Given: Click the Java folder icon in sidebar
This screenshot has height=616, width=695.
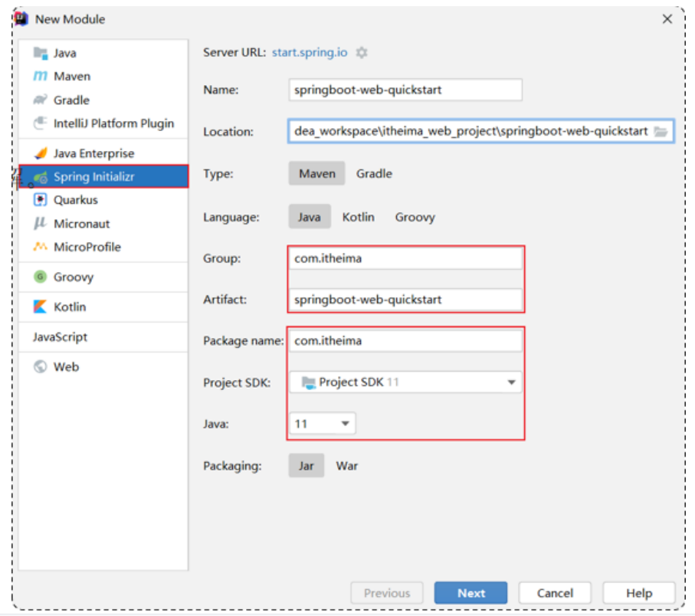Looking at the screenshot, I should tap(41, 53).
